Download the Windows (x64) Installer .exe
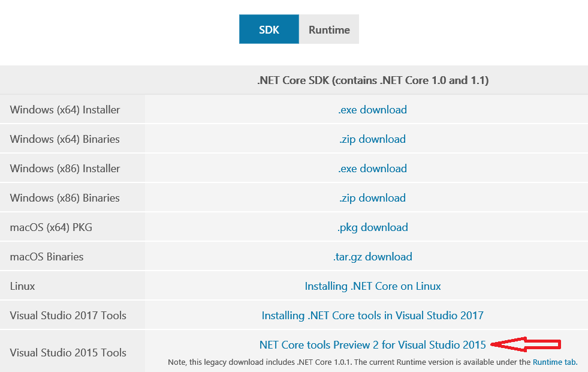Screen dimensions: 588x372 (372, 110)
